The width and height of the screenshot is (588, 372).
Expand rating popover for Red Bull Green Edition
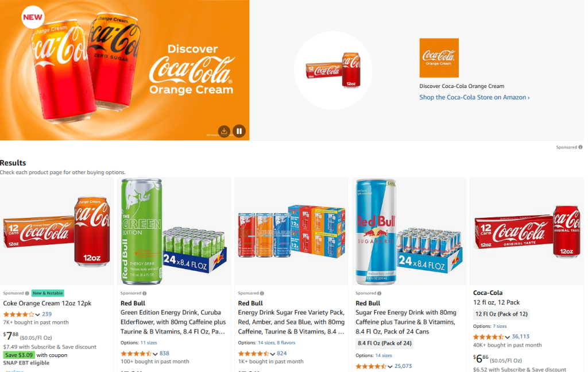[155, 354]
